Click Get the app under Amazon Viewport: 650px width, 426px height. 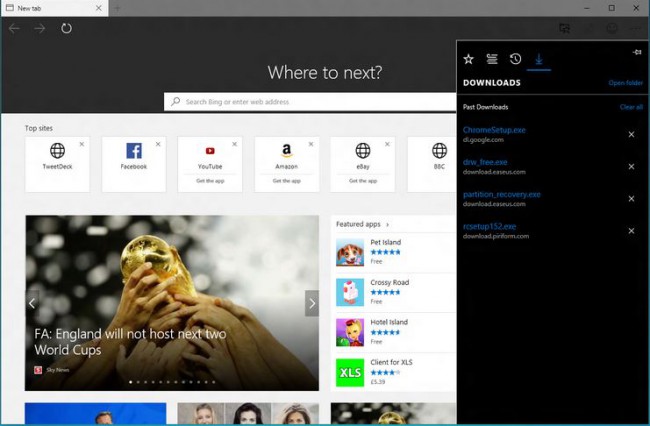286,181
